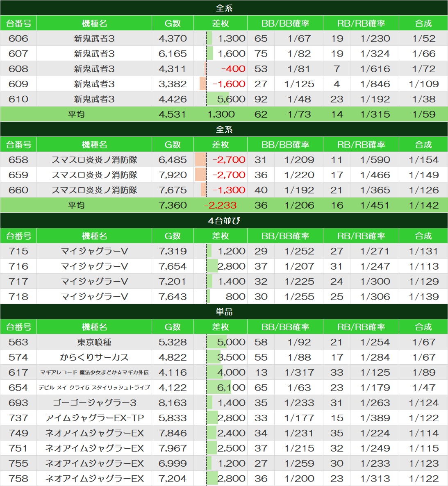Select the -1,600 value in row 609
The image size is (448, 486).
pyautogui.click(x=229, y=84)
